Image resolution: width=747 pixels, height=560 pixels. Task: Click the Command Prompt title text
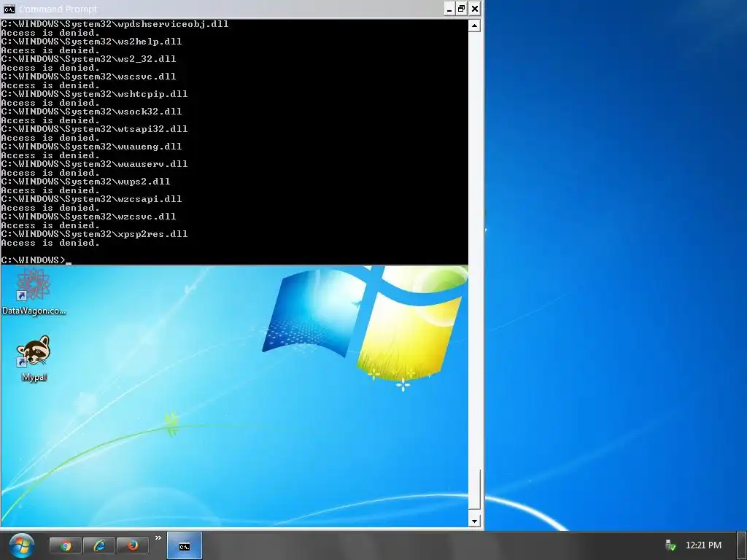pyautogui.click(x=58, y=9)
